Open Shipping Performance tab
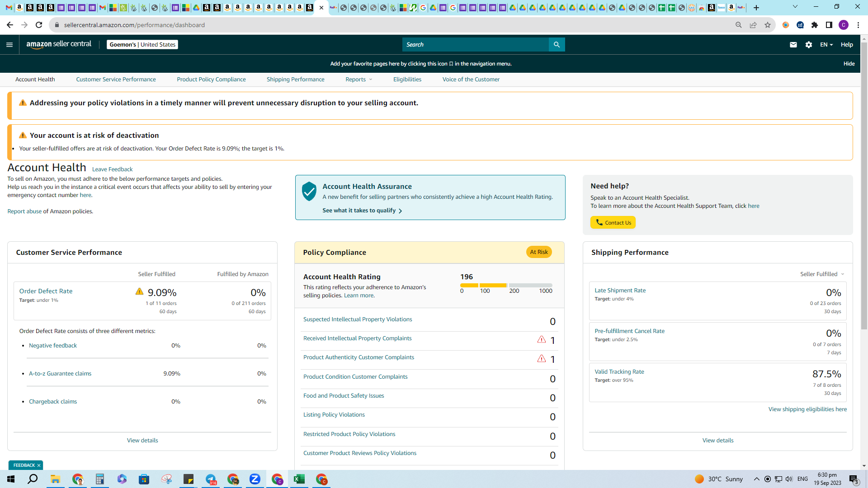The image size is (868, 488). click(295, 79)
